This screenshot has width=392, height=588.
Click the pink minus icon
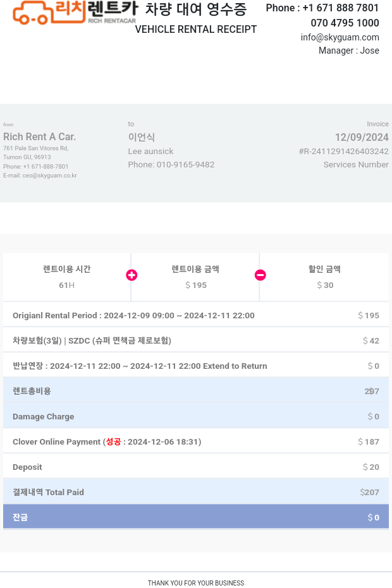260,275
